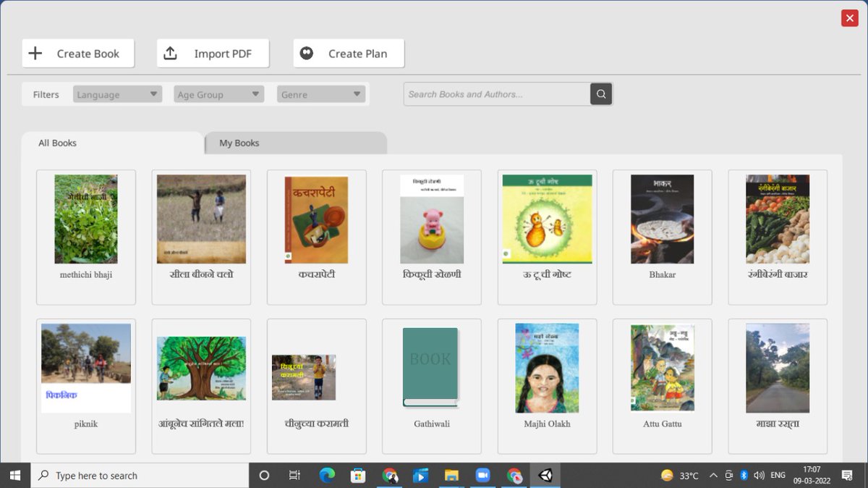The width and height of the screenshot is (868, 488).
Task: Show hidden tray icons chevron
Action: [713, 476]
